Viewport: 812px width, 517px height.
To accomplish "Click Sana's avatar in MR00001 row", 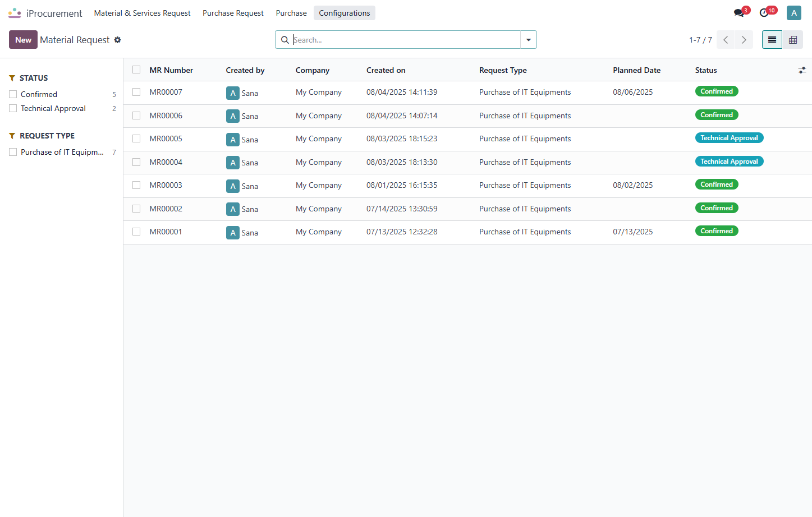I will coord(233,233).
